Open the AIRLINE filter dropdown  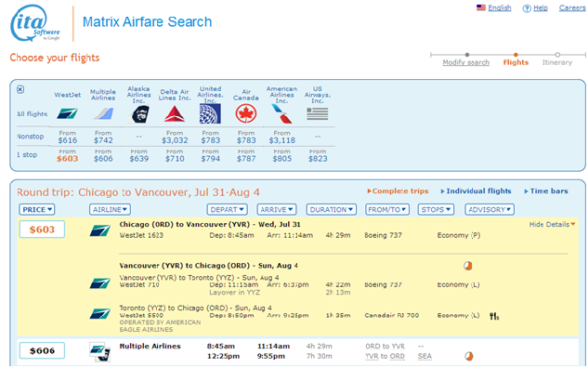coord(110,209)
